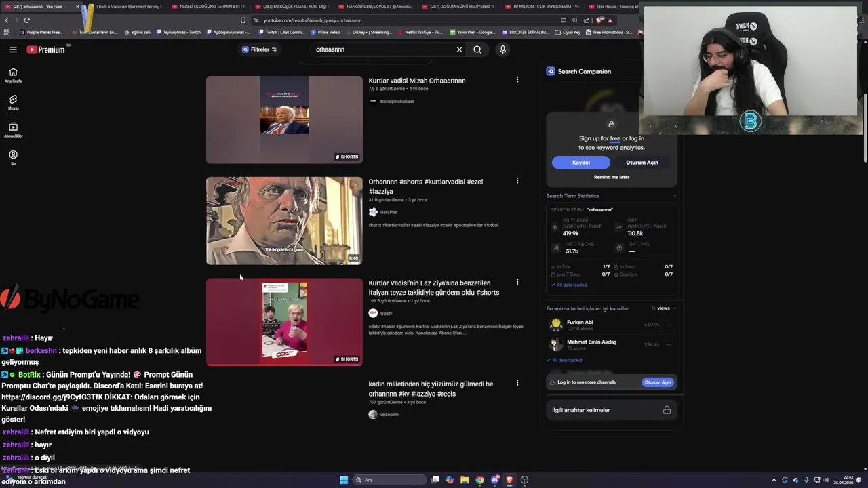The height and width of the screenshot is (488, 868).
Task: Open the YouTube hamburger guide menu
Action: [13, 49]
